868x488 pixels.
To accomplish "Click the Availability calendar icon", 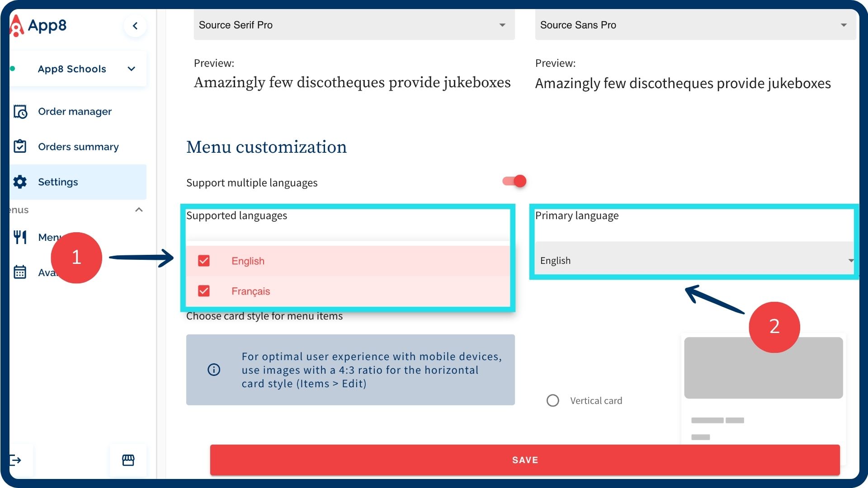I will 20,272.
